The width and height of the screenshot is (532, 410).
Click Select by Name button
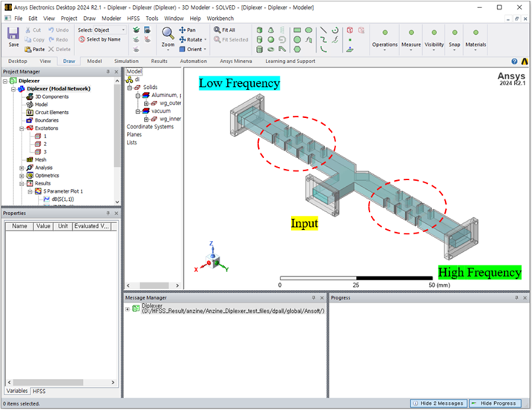(99, 39)
